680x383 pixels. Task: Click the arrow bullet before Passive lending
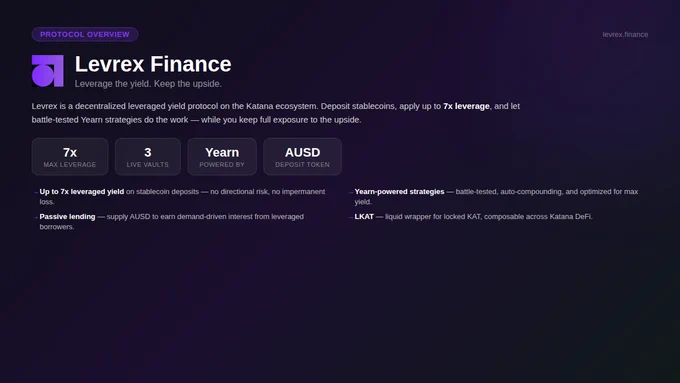click(x=36, y=217)
